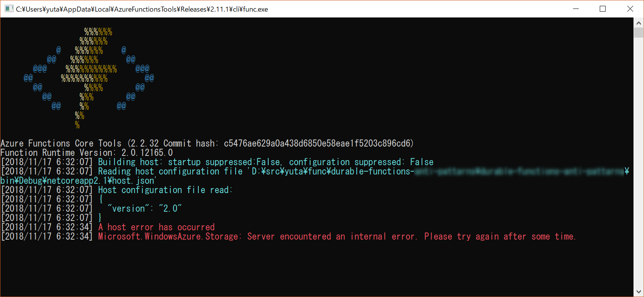Click the 'Building host: startup suppressed' line
Viewport: 644px width, 297px height.
tap(217, 162)
